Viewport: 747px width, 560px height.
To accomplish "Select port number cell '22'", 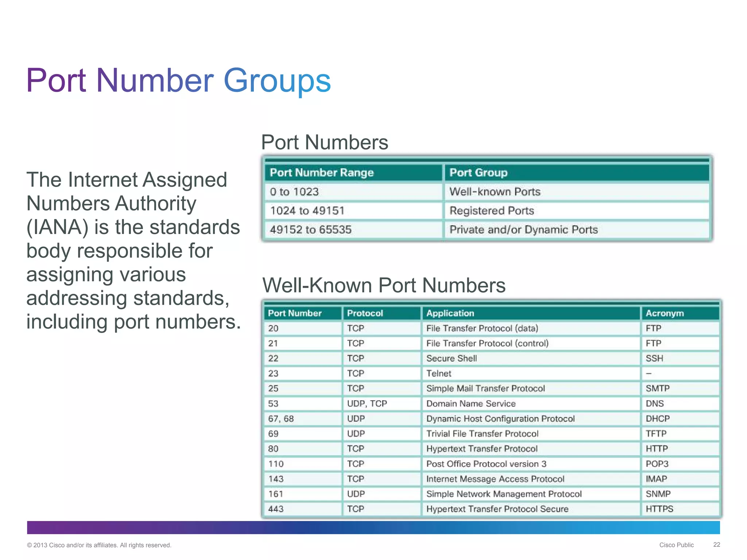I will (302, 358).
